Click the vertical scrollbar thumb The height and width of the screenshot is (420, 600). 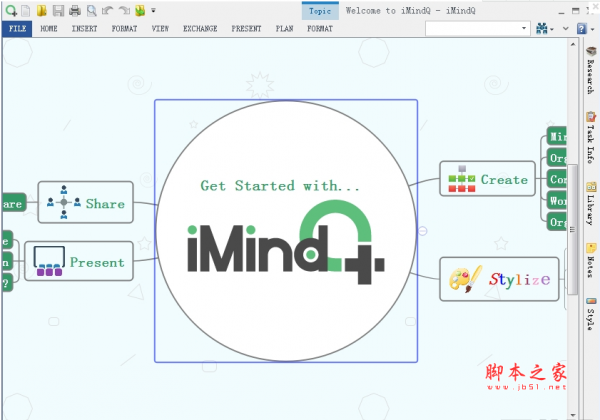coord(572,230)
